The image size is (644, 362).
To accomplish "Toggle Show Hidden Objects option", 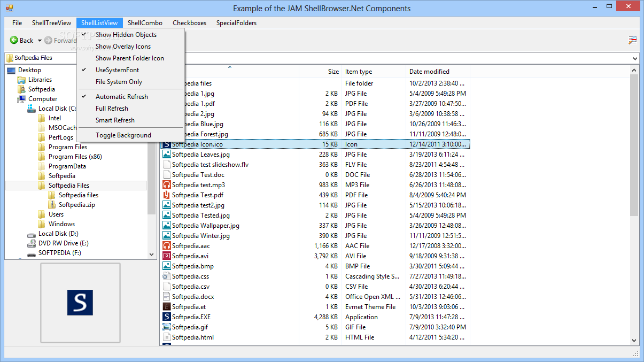I will click(131, 35).
